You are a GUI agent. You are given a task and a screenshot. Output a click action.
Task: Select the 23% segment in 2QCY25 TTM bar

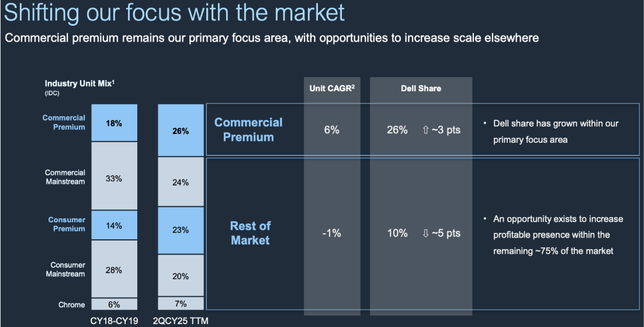(181, 230)
